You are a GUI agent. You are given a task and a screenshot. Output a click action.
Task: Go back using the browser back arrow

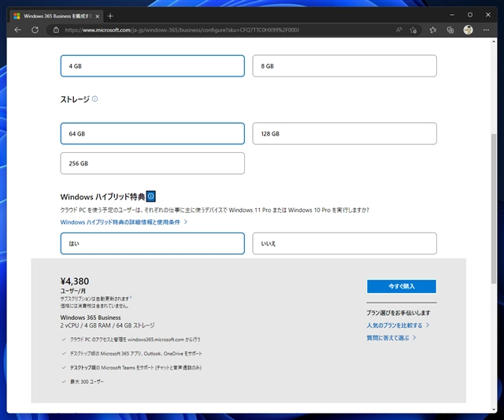tap(17, 30)
